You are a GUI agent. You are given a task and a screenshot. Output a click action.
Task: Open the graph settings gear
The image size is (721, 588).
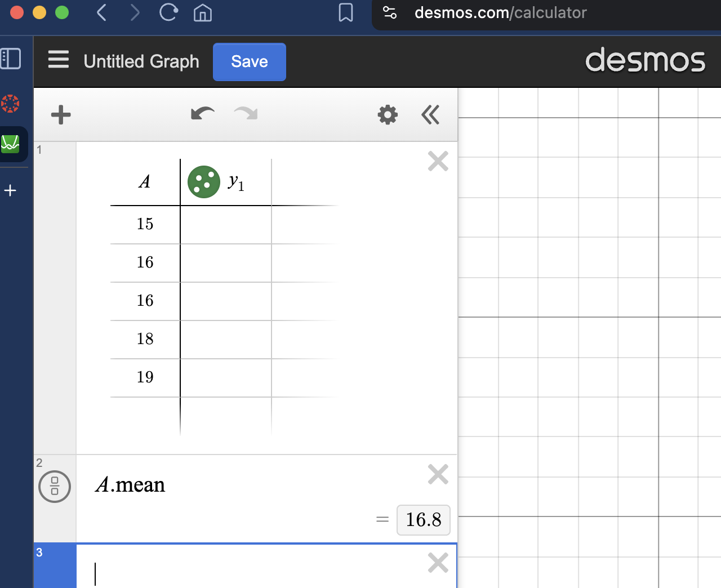pos(388,115)
